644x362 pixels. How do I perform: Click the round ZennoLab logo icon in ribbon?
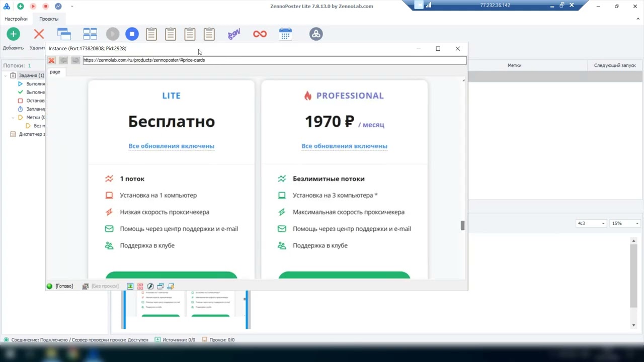pos(316,34)
